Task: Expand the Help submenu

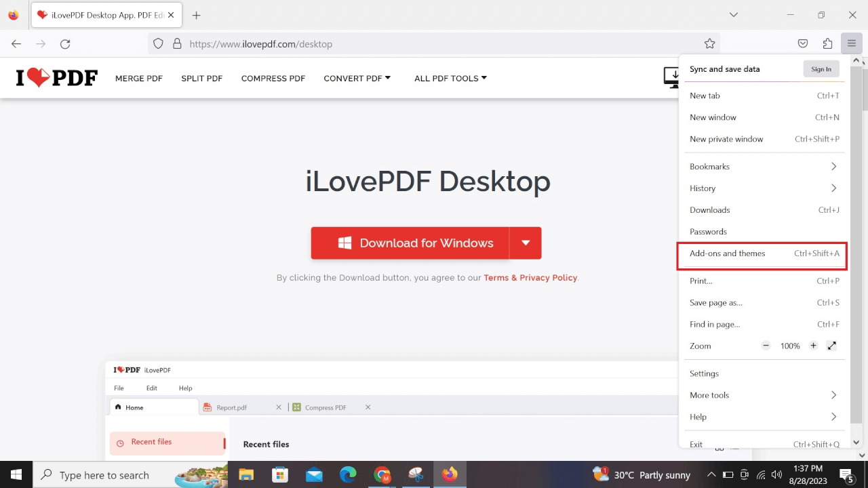Action: [x=764, y=417]
